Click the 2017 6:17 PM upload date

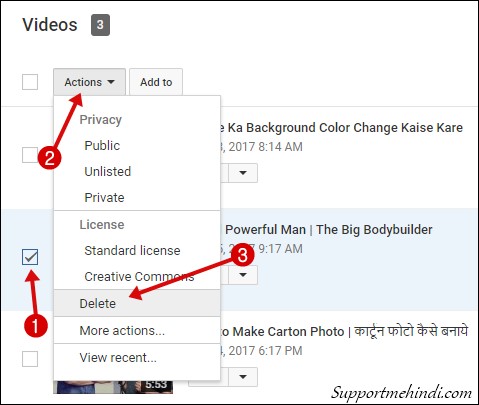click(261, 351)
